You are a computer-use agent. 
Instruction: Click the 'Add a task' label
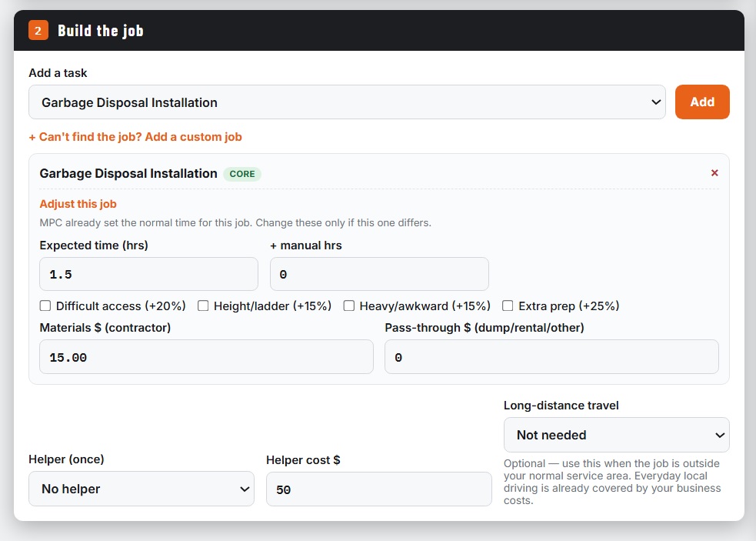coord(58,73)
